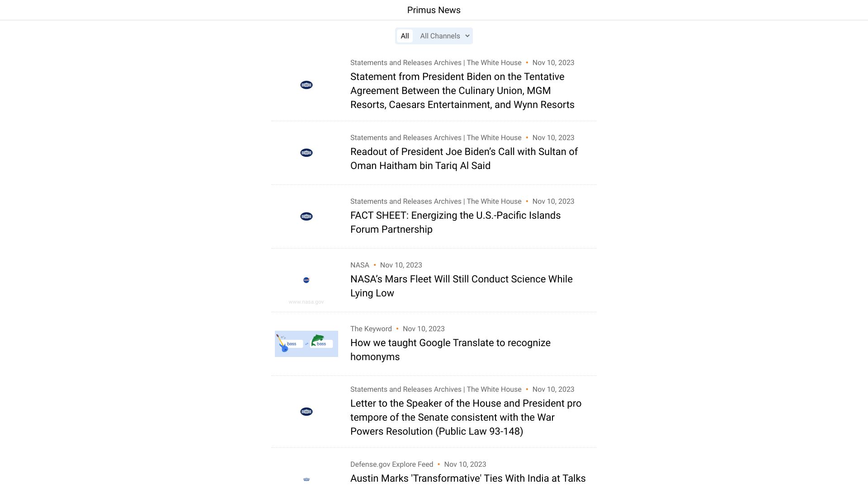The height and width of the screenshot is (488, 868).
Task: Open Letter to the Speaker War Powers article
Action: [x=466, y=418]
